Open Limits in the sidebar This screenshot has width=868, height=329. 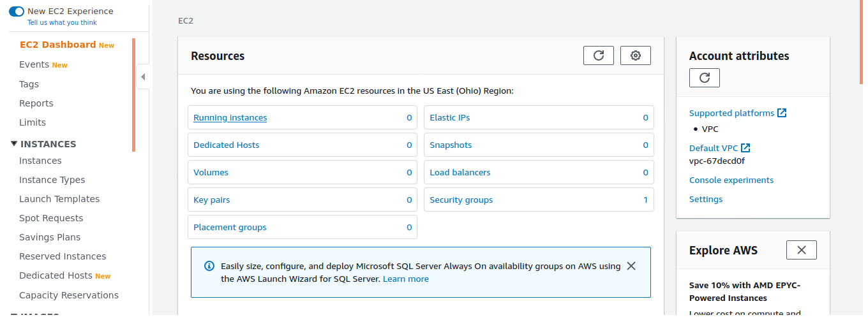point(33,122)
